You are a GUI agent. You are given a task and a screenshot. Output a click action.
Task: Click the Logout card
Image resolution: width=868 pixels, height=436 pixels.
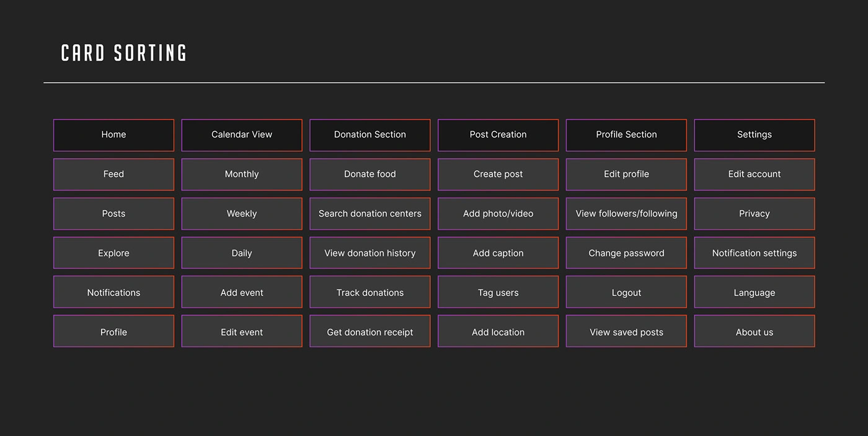click(x=626, y=292)
